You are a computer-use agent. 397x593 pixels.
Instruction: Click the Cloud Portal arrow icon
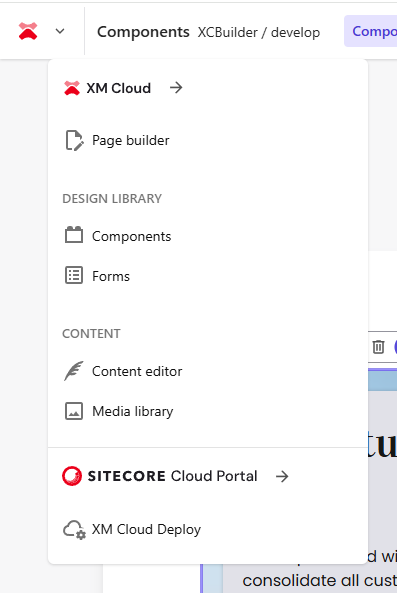(282, 476)
